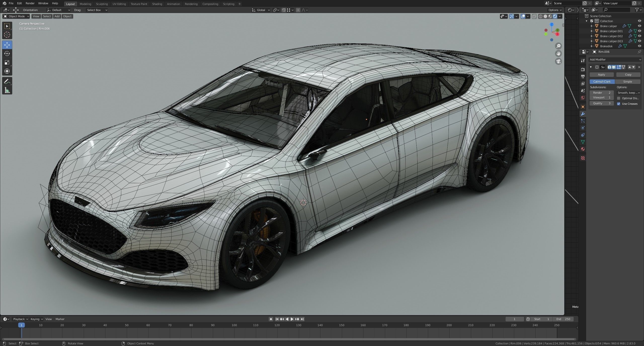644x346 pixels.
Task: Toggle X-ray display
Action: tap(534, 16)
